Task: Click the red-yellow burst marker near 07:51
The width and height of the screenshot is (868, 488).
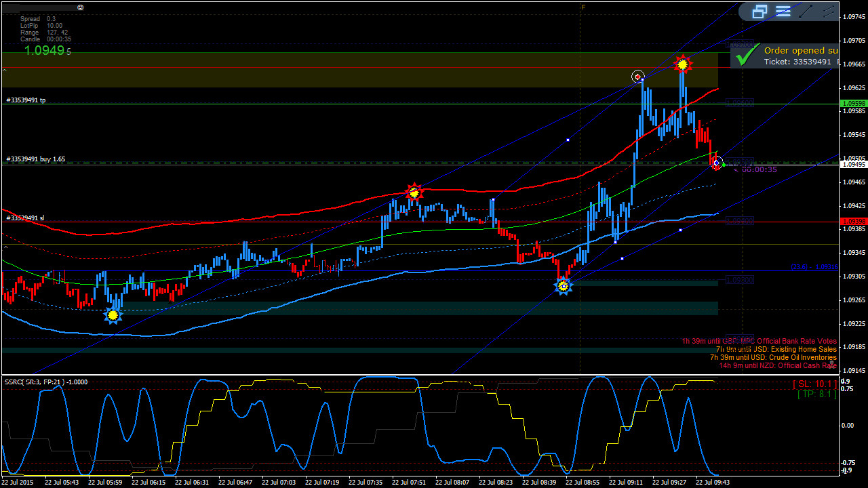Action: pyautogui.click(x=414, y=193)
